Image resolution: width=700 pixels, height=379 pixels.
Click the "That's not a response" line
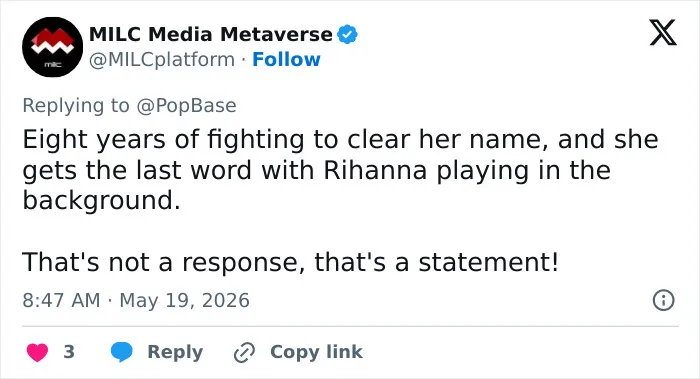pyautogui.click(x=290, y=262)
